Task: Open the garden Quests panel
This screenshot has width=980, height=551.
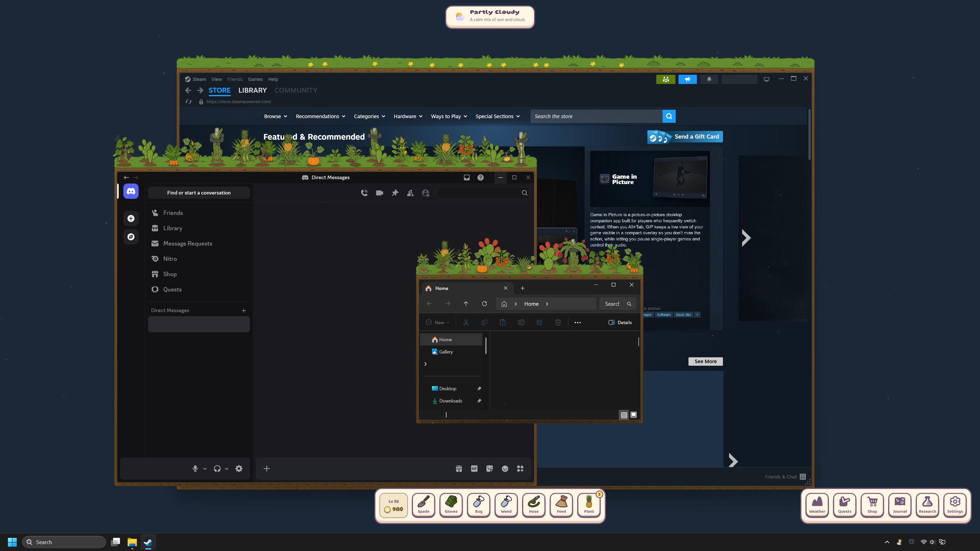Action: tap(844, 505)
